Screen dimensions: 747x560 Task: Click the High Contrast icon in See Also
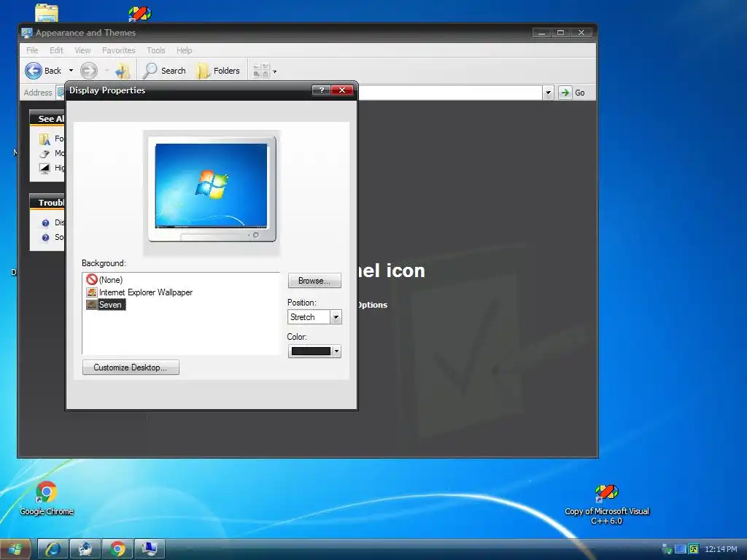(44, 168)
